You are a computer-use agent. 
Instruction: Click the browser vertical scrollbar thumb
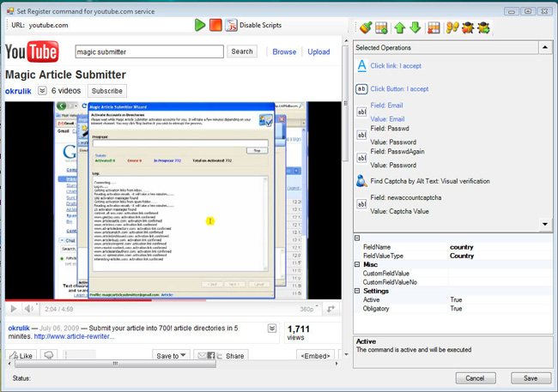pos(345,103)
